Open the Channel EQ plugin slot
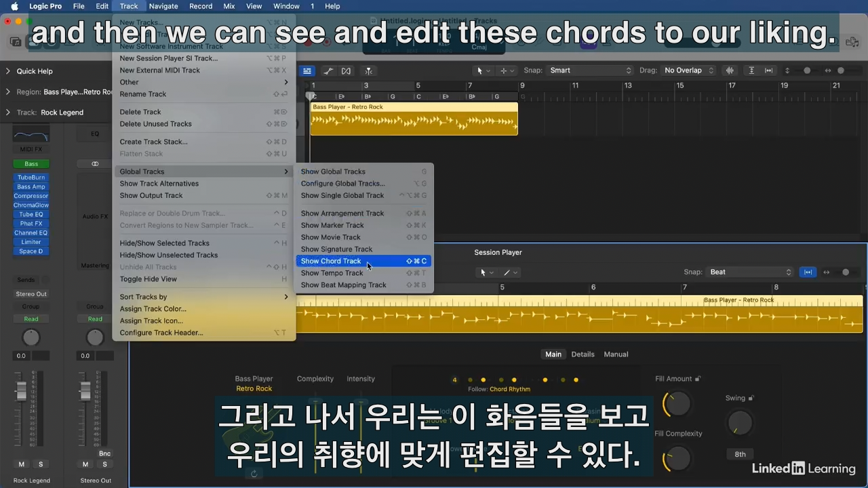868x488 pixels. coord(31,232)
